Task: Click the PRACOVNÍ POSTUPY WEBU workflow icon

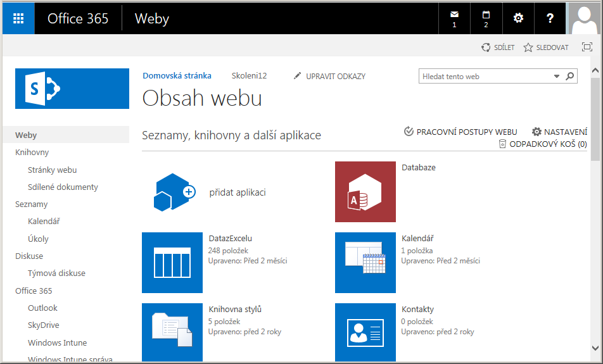Action: (x=409, y=132)
